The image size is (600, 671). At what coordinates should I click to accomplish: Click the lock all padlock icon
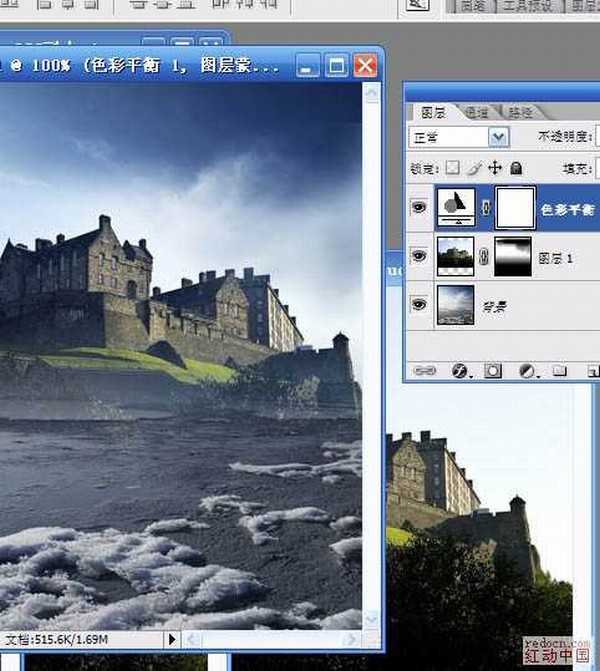516,168
